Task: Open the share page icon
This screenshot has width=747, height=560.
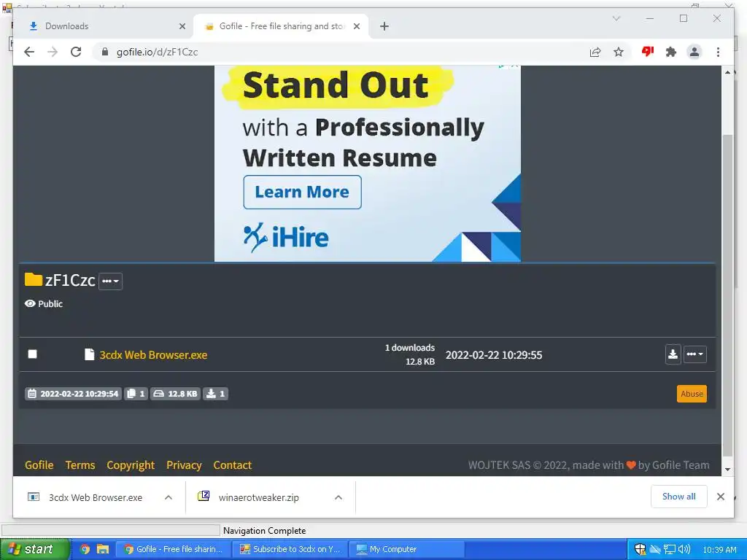Action: (595, 52)
